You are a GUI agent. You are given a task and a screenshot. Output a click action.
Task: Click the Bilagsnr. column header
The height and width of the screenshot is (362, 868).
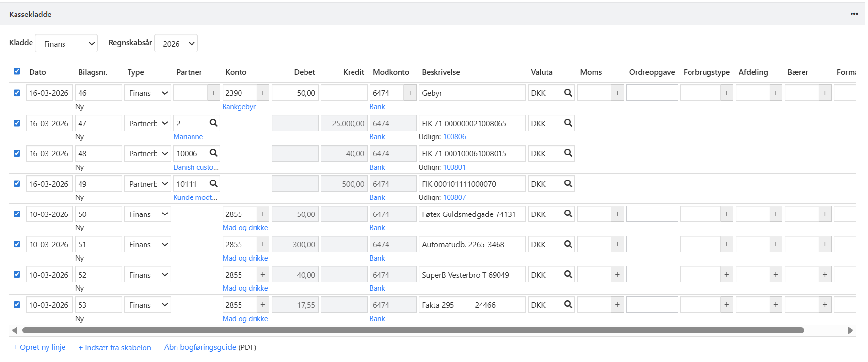tap(93, 72)
